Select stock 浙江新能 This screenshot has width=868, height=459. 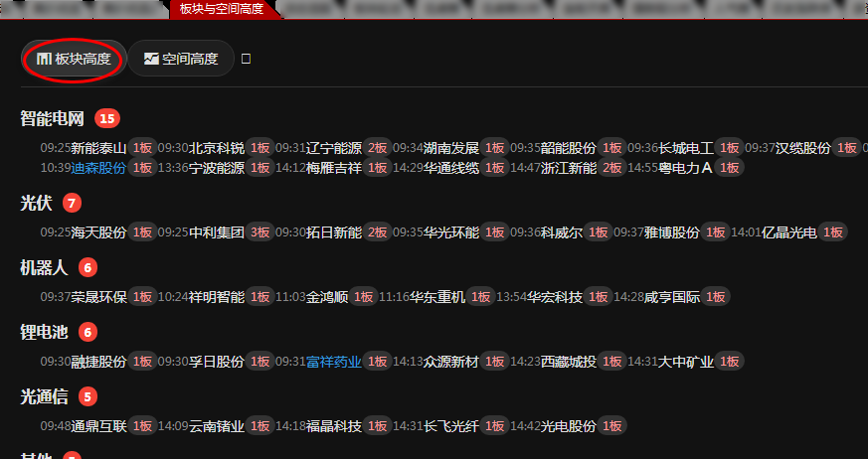569,168
